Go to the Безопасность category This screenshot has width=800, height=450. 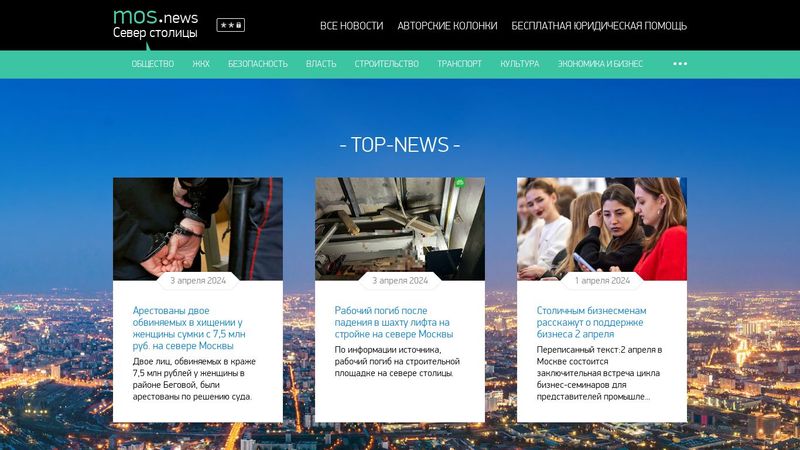click(257, 64)
